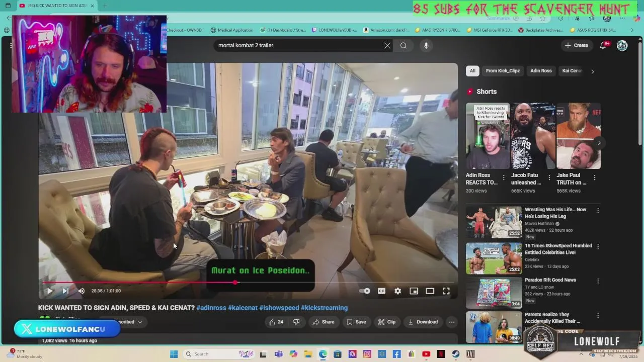Viewport: 644px width, 362px height.
Task: Click the search magnifier button
Action: [x=404, y=45]
